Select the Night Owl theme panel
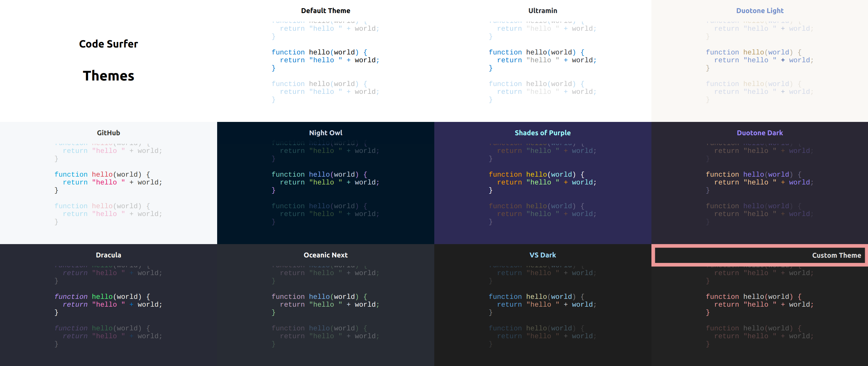868x366 pixels. click(325, 183)
